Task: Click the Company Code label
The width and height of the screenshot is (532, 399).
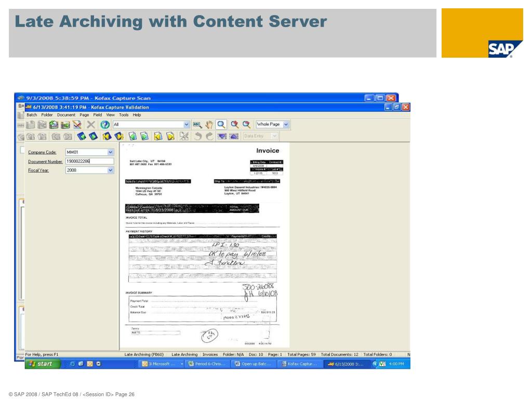Action: tap(42, 152)
